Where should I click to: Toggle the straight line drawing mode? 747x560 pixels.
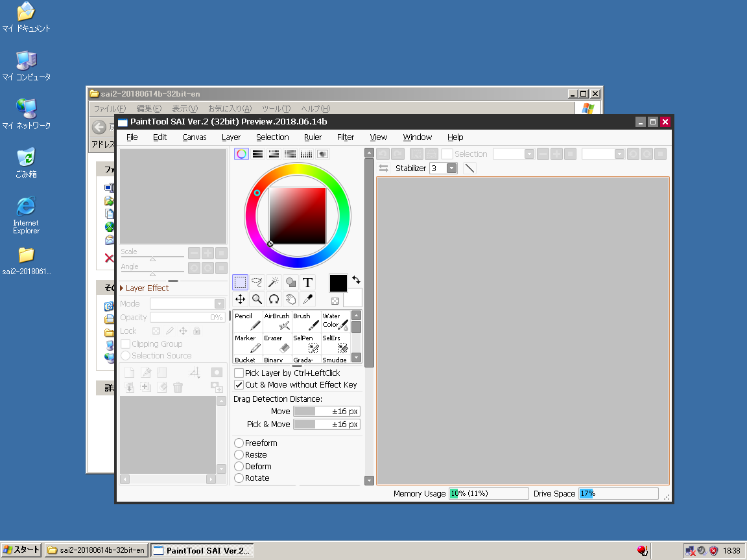point(469,168)
